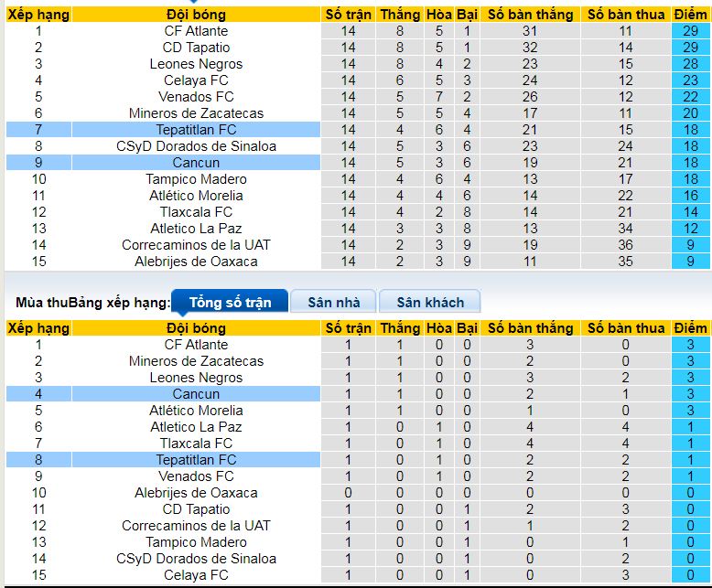The width and height of the screenshot is (712, 588).
Task: Click the Đội bóng header in lower table
Action: [196, 328]
